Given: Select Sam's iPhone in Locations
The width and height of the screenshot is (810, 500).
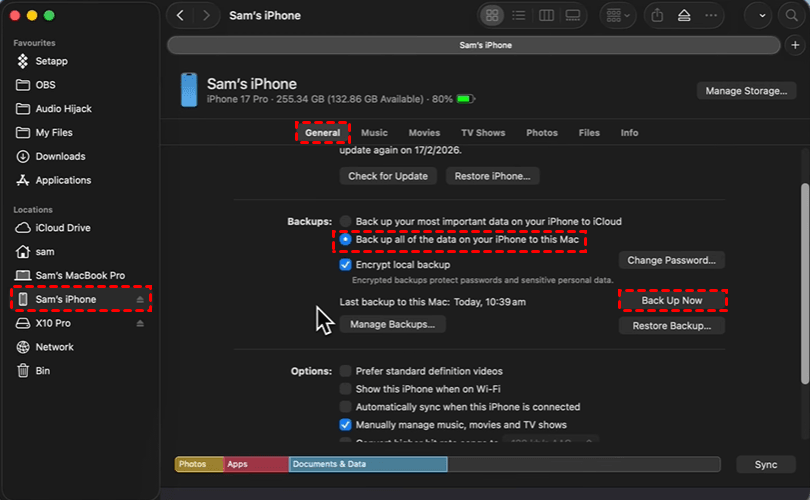Looking at the screenshot, I should coord(66,299).
